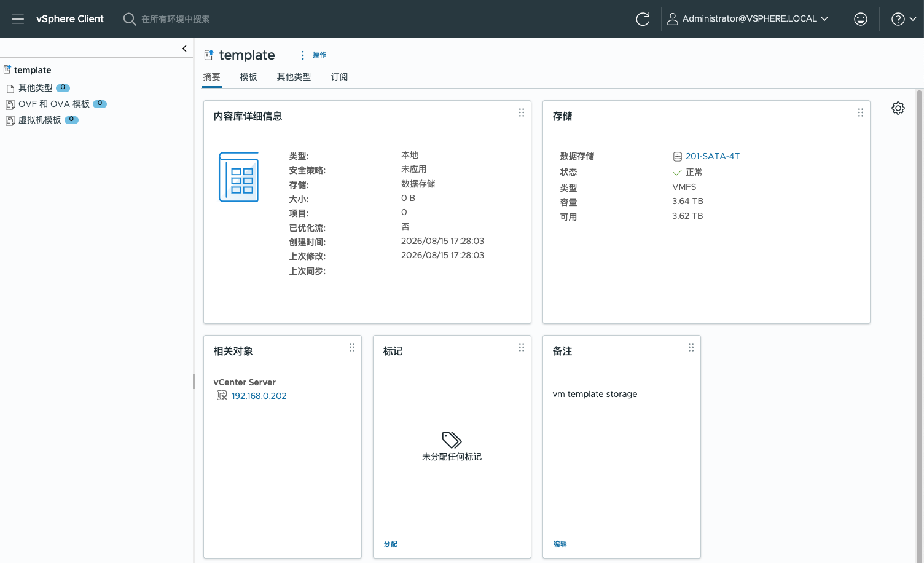Click the 内容库详细信息 card title
This screenshot has width=924, height=563.
[x=248, y=116]
